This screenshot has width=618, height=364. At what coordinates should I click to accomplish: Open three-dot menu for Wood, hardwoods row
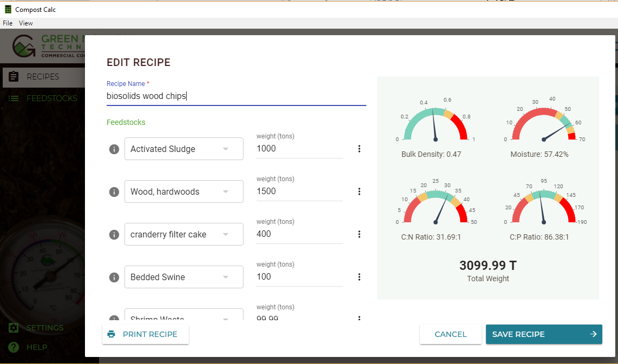click(359, 191)
